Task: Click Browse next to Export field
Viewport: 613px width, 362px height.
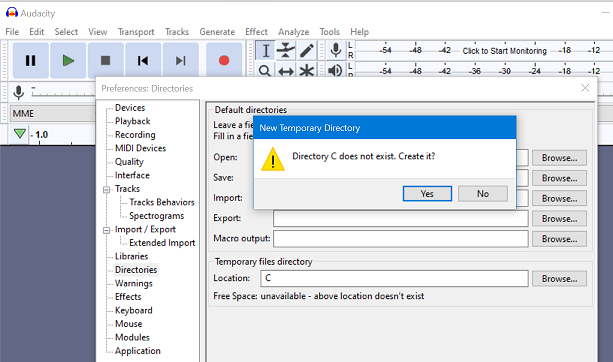Action: 559,219
